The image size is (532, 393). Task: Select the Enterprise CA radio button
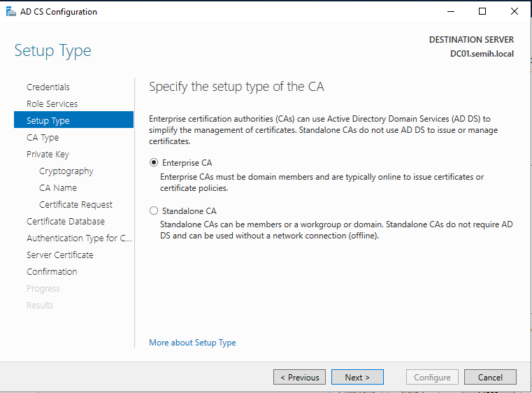[x=154, y=163]
